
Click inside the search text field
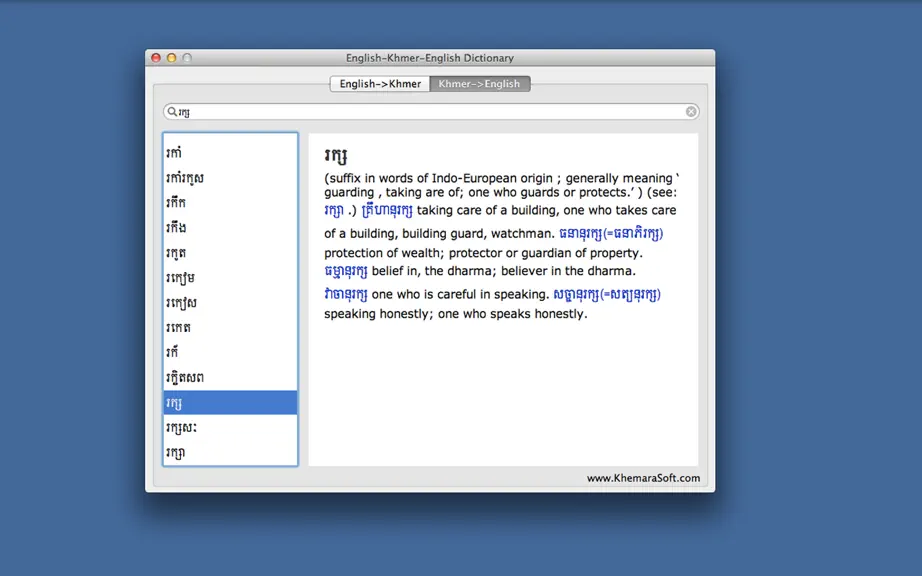tap(431, 112)
